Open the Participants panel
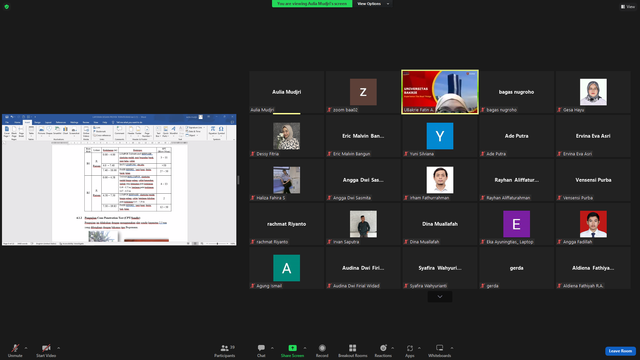This screenshot has height=360, width=640. (x=224, y=350)
